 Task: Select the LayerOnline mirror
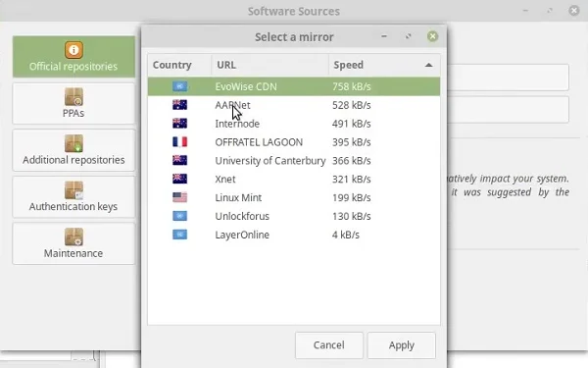294,235
